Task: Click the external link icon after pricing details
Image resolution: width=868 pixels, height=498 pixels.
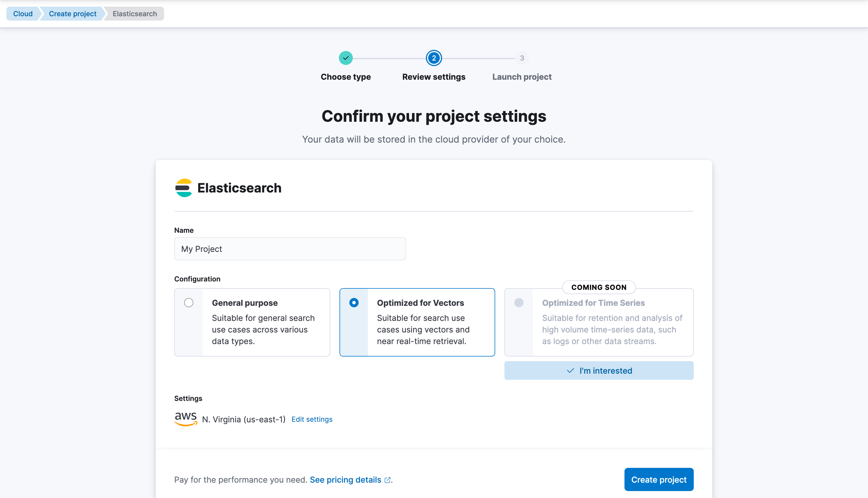Action: [x=387, y=480]
